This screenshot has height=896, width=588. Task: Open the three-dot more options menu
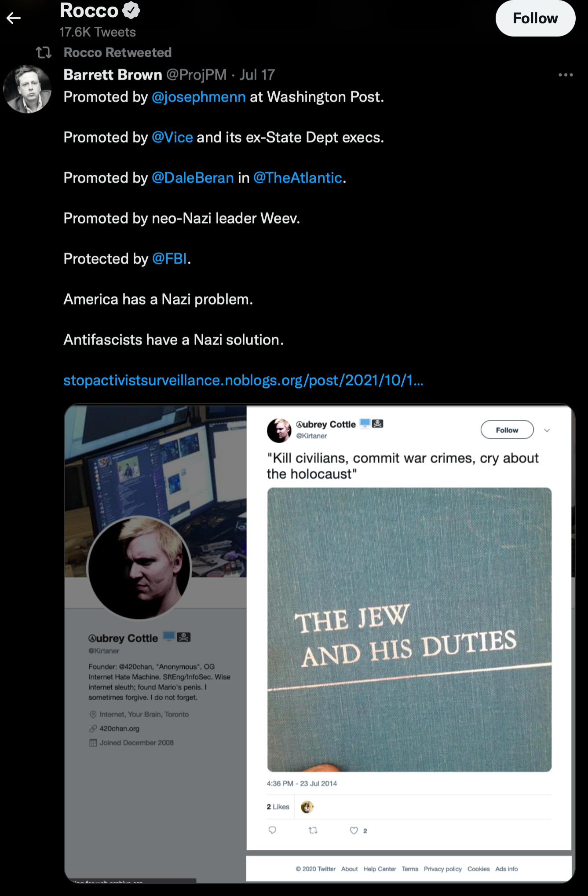click(566, 75)
